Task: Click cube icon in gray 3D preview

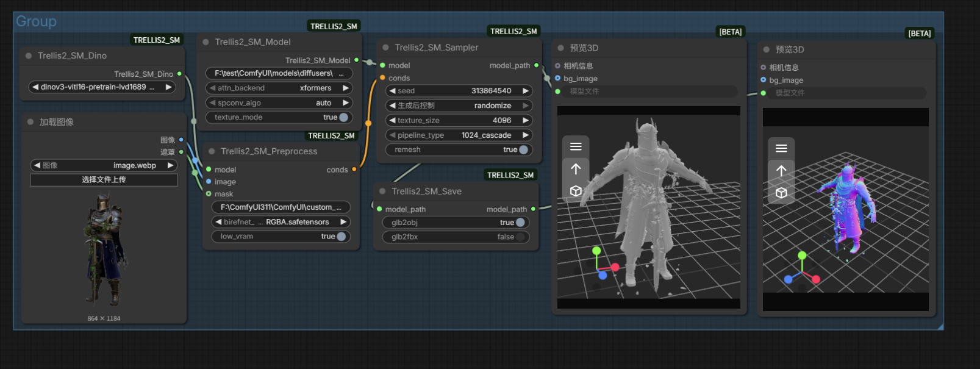Action: [x=576, y=191]
